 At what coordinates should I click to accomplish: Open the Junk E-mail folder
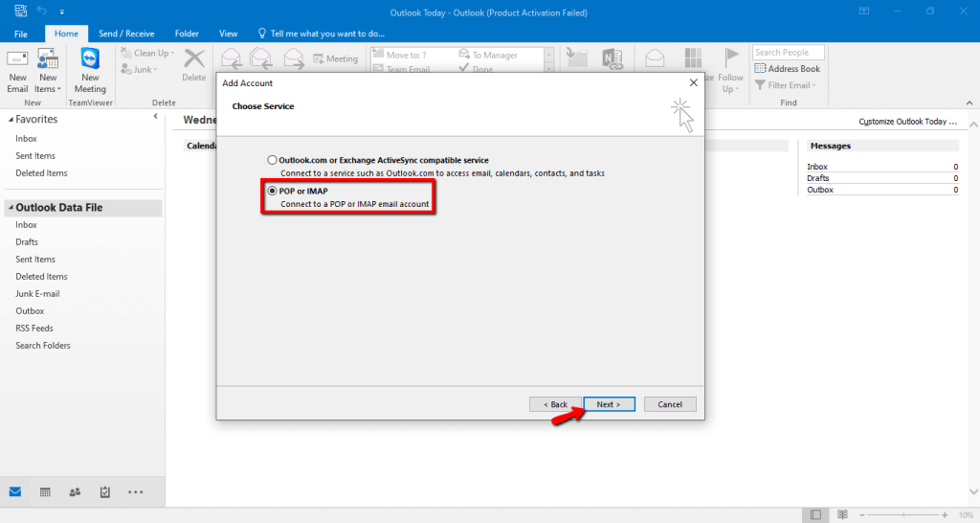37,294
